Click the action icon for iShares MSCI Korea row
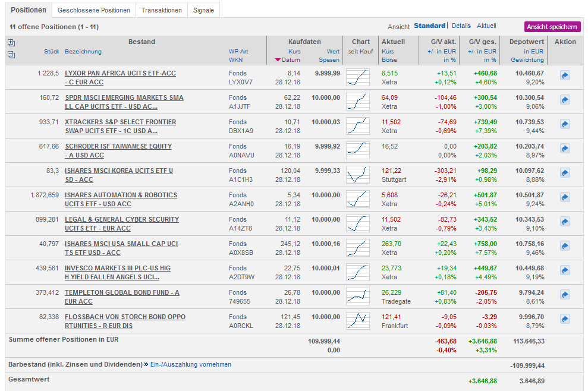This screenshot has width=588, height=391. click(x=565, y=174)
